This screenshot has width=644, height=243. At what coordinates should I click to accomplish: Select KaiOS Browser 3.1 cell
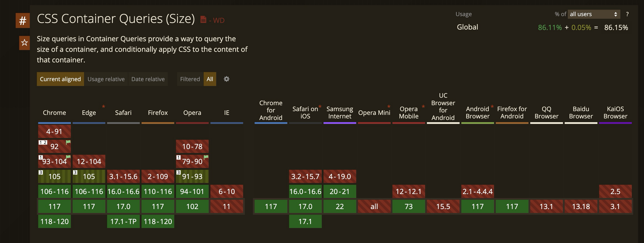pos(615,206)
